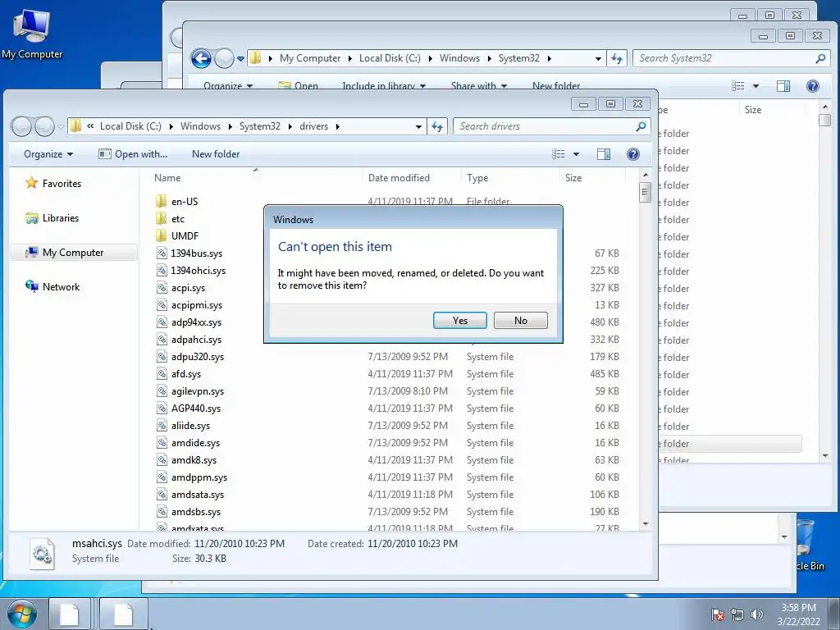Select the amdsbs.sys file
Screen dimensions: 840x630
pyautogui.click(x=196, y=512)
